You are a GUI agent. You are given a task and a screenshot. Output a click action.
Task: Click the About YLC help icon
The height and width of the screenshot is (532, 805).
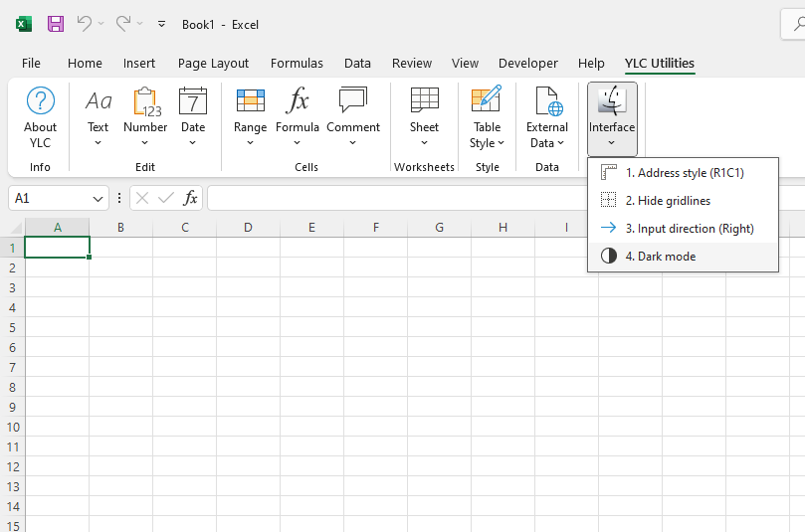click(x=41, y=101)
